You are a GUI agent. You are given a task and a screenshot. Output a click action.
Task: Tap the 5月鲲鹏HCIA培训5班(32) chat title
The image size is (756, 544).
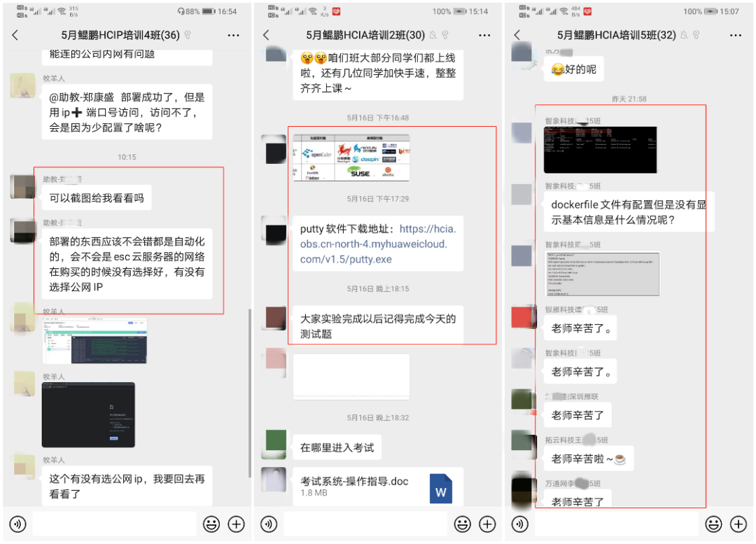pos(616,35)
